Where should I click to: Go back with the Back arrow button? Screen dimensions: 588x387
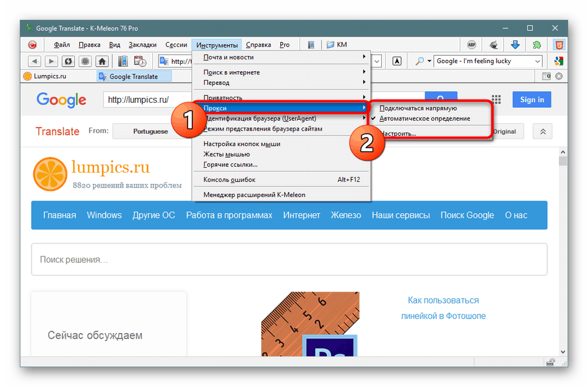pyautogui.click(x=35, y=61)
